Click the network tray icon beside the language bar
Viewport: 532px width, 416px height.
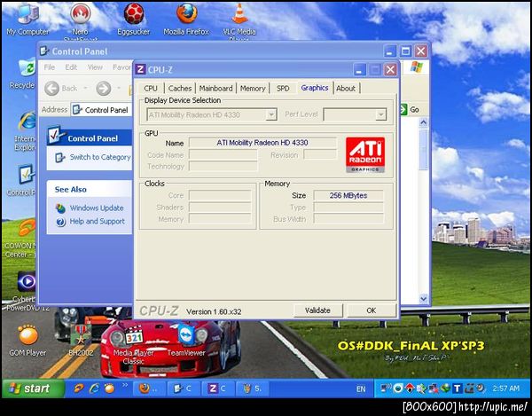point(386,389)
